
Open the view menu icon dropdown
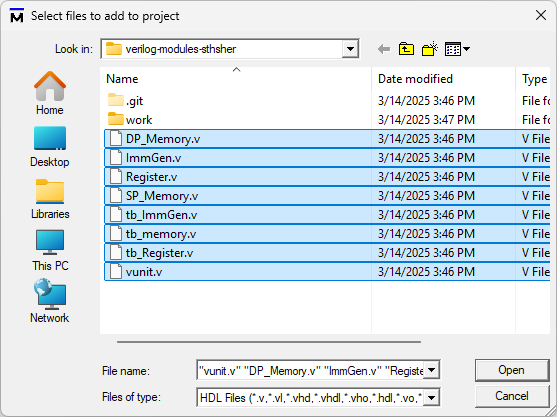(457, 49)
